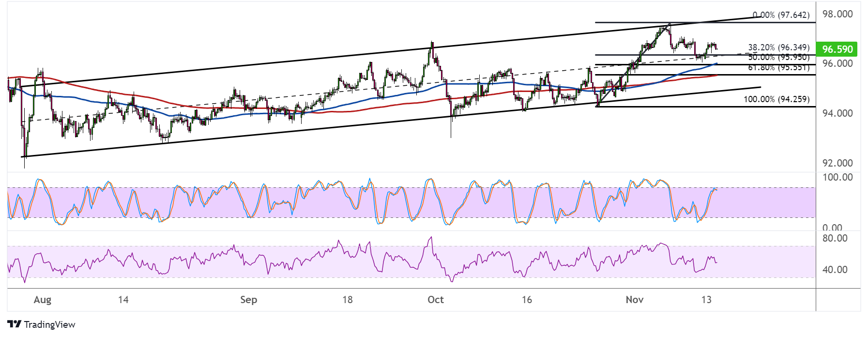Click the 16 date label on time axis
This screenshot has width=868, height=337.
point(527,300)
